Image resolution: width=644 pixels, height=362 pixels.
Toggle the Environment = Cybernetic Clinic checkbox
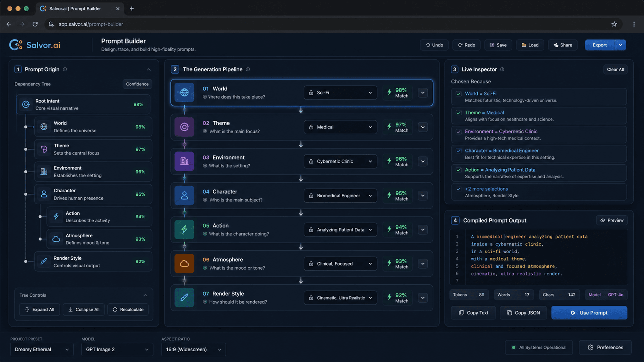pos(458,132)
